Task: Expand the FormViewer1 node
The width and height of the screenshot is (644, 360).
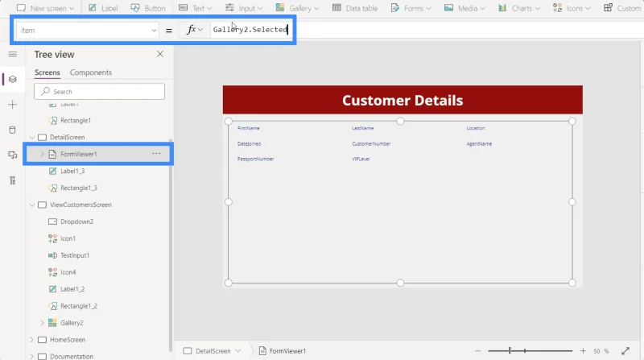Action: (x=42, y=154)
